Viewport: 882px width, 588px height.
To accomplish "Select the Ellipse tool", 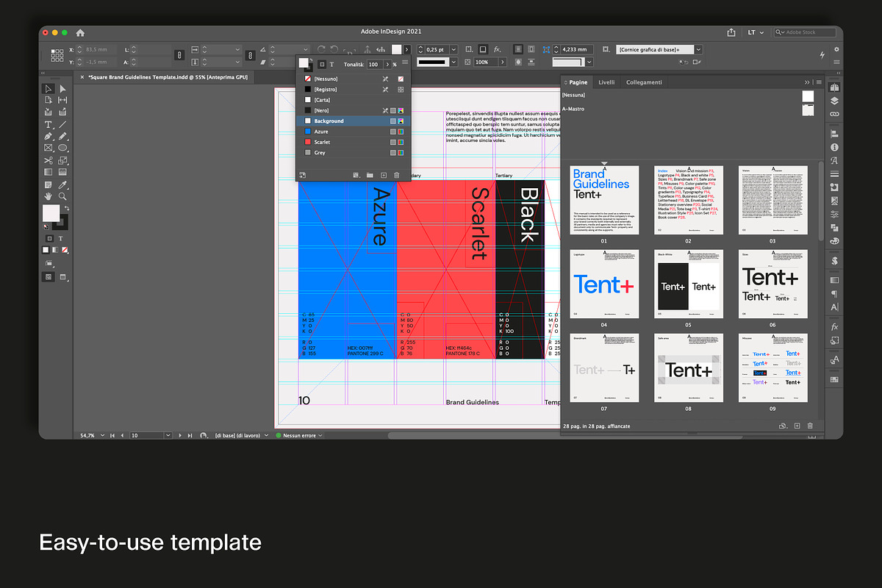I will [x=63, y=148].
